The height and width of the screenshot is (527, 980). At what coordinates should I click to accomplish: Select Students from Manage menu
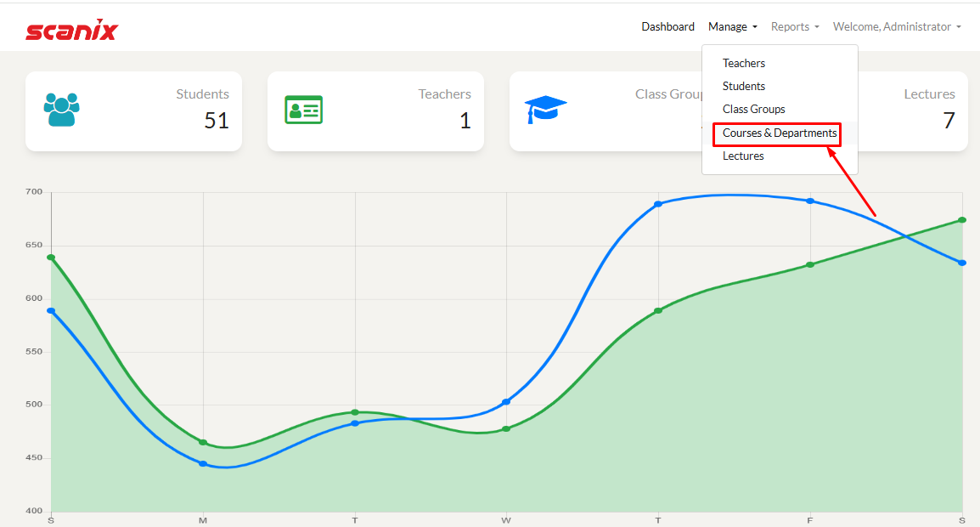point(744,86)
